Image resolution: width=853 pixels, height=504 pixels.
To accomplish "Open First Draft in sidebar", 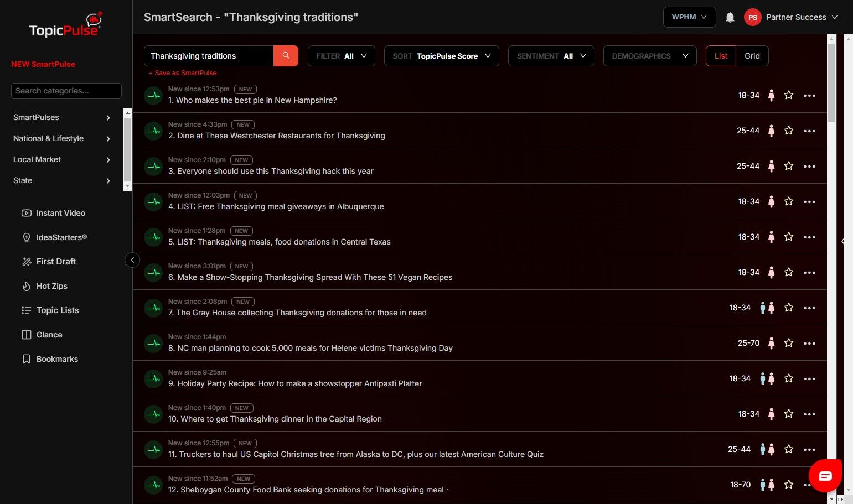I will tap(49, 262).
